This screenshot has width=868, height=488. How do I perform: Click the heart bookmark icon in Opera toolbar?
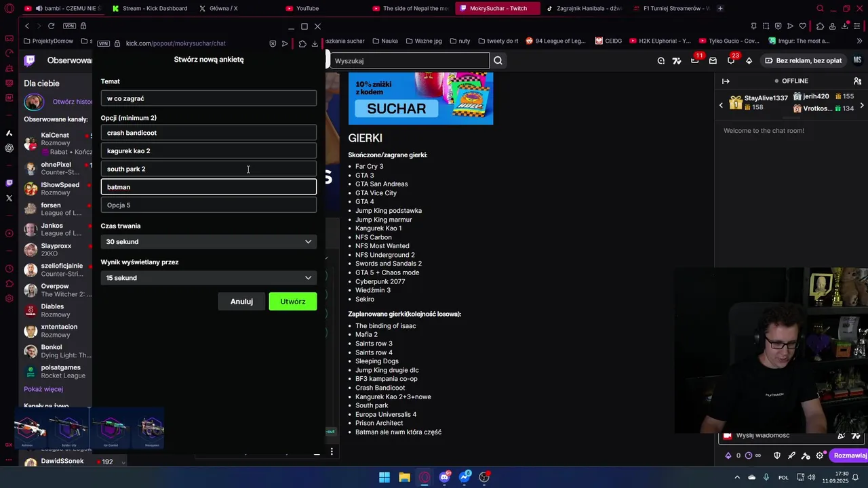click(803, 26)
